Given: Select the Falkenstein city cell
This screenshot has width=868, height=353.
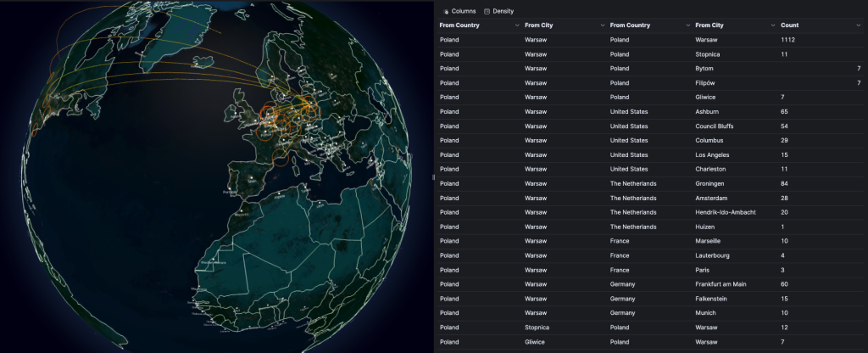Looking at the screenshot, I should coord(711,299).
